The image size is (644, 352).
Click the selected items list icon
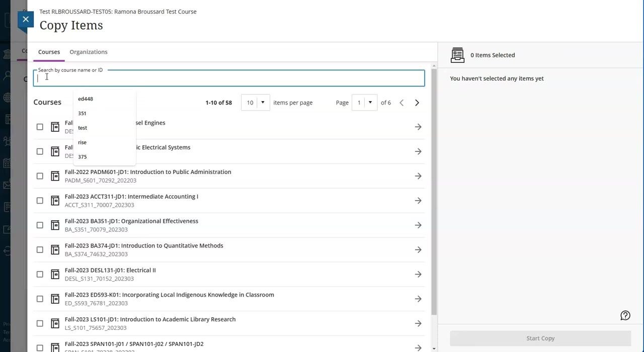pyautogui.click(x=457, y=55)
